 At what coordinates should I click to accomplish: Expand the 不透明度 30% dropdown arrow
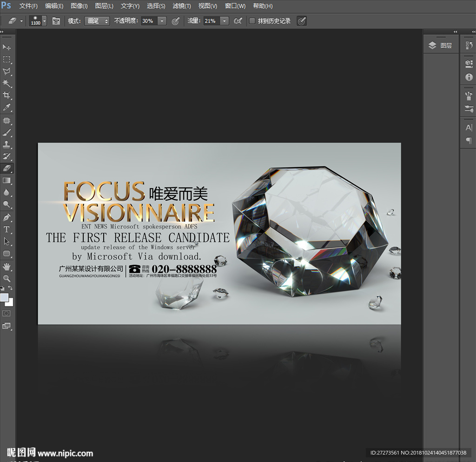click(x=162, y=21)
